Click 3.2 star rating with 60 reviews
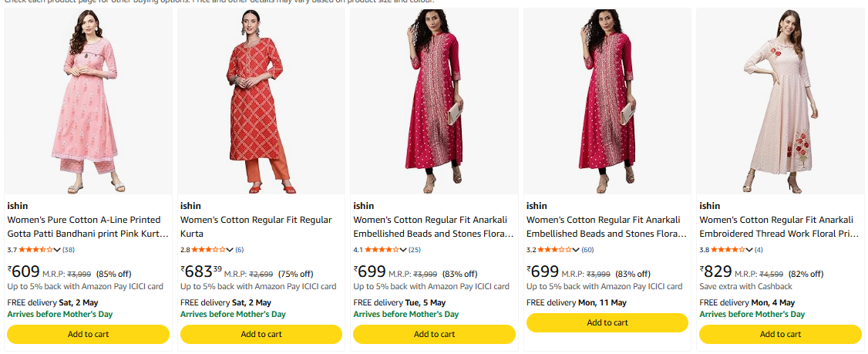 (555, 250)
